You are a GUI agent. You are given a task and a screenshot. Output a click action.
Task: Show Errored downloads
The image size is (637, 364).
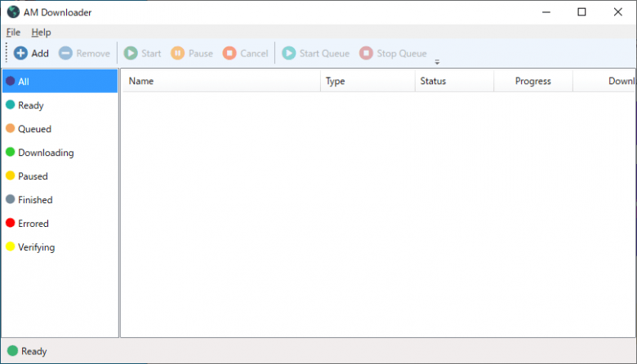coord(60,223)
